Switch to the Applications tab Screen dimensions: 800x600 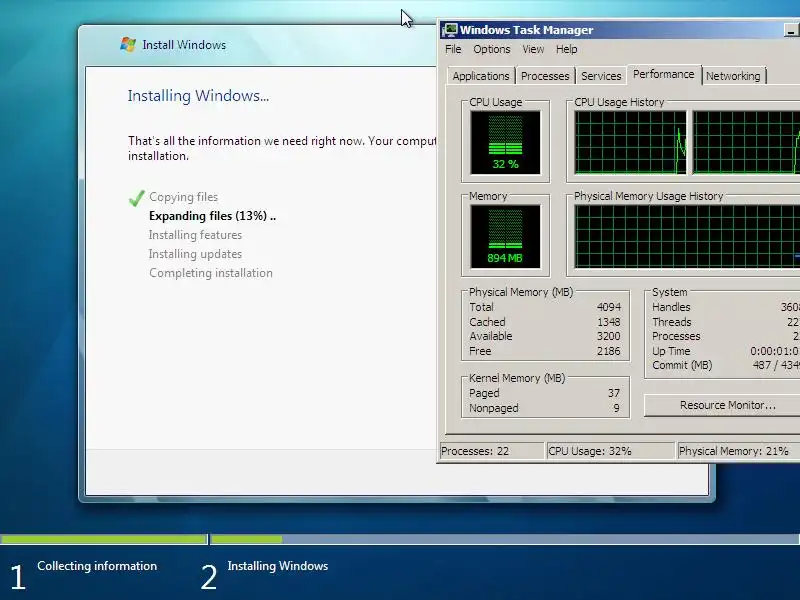click(x=481, y=76)
